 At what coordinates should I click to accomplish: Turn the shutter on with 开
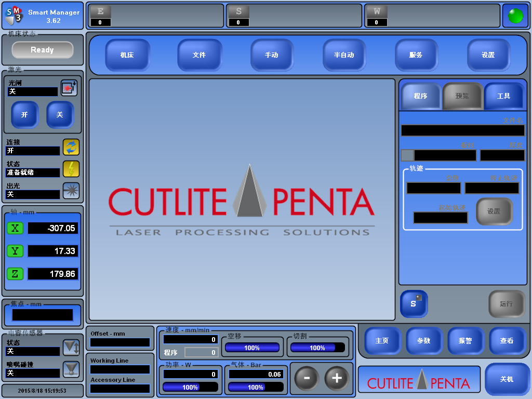[25, 115]
